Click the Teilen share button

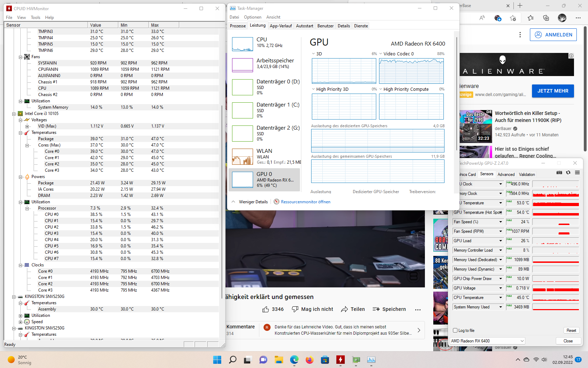[353, 309]
